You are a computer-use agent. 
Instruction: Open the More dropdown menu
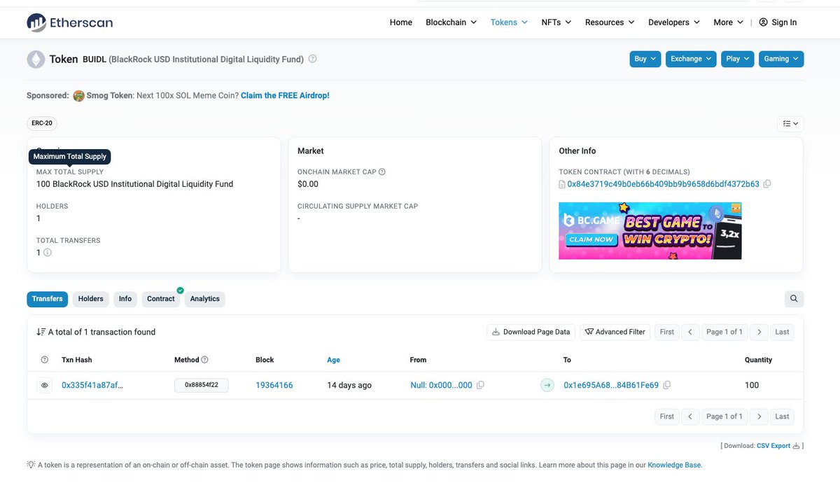[x=728, y=22]
